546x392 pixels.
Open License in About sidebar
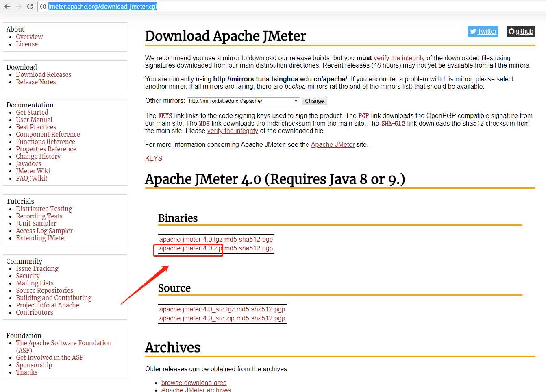pyautogui.click(x=27, y=44)
